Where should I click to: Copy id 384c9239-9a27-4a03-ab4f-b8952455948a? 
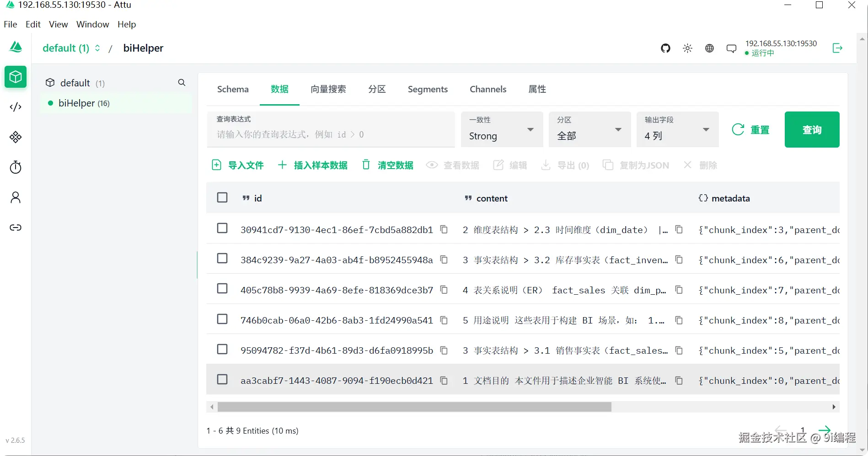click(x=444, y=260)
